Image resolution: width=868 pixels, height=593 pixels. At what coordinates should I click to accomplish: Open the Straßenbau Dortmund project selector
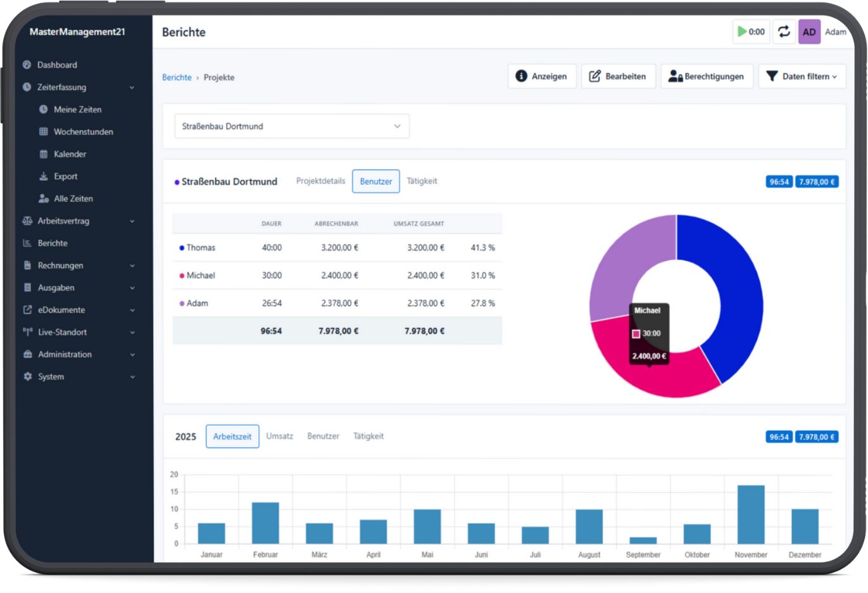click(292, 126)
